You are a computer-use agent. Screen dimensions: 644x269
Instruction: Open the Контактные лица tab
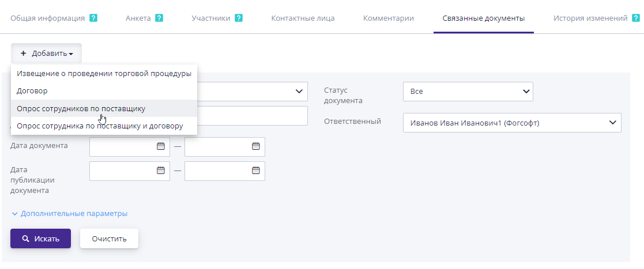click(x=303, y=18)
